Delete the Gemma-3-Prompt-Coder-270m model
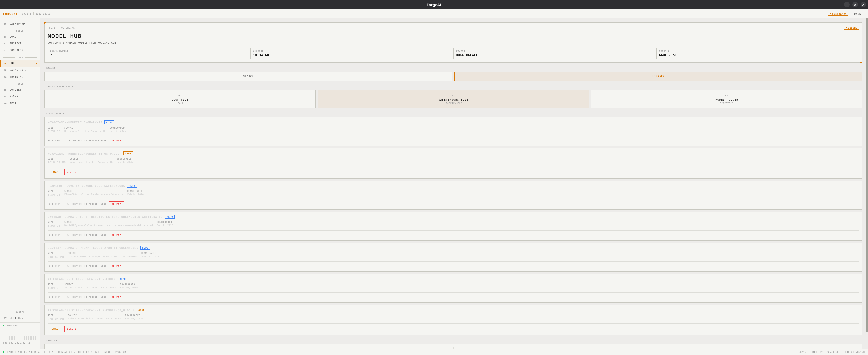 pos(116,266)
